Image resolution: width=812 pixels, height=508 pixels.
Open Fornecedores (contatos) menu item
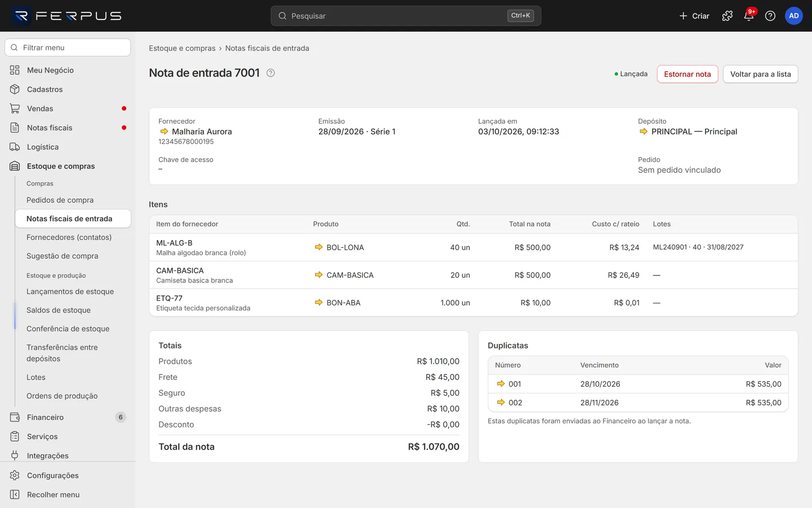(x=73, y=237)
